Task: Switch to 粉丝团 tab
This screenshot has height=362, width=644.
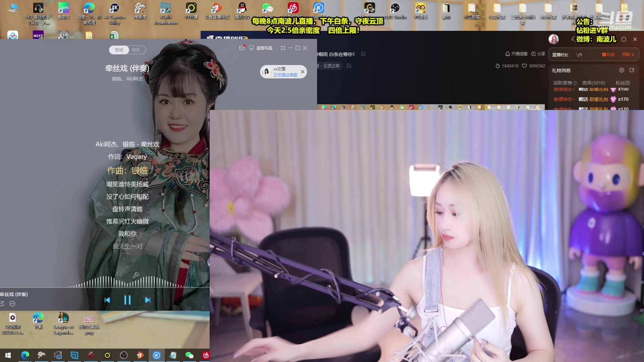Action: 623,83
